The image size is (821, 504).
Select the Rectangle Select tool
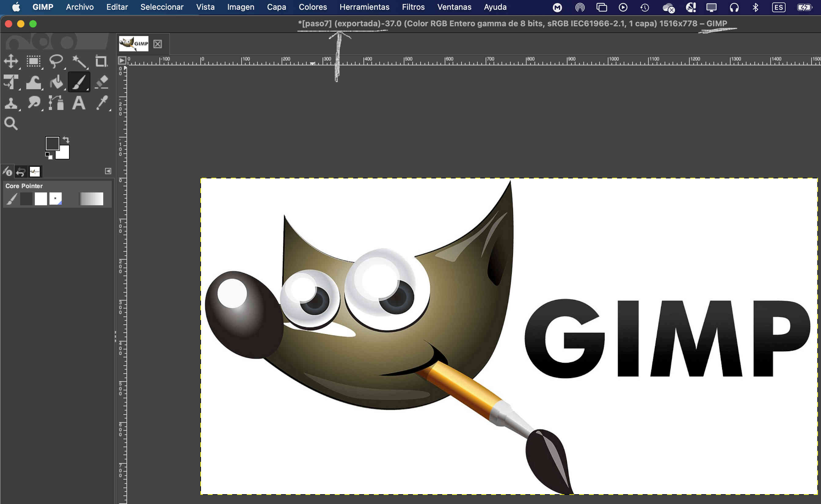34,61
